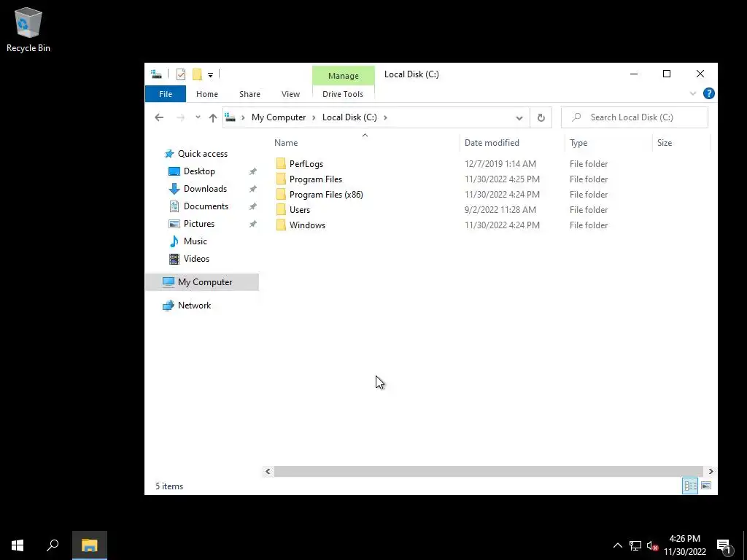Open the Recent locations dropdown

(198, 117)
